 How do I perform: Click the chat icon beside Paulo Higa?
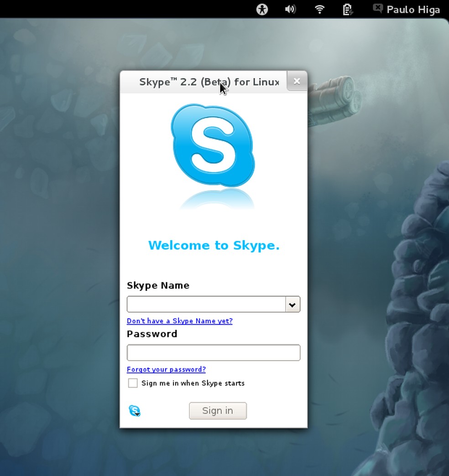click(377, 8)
